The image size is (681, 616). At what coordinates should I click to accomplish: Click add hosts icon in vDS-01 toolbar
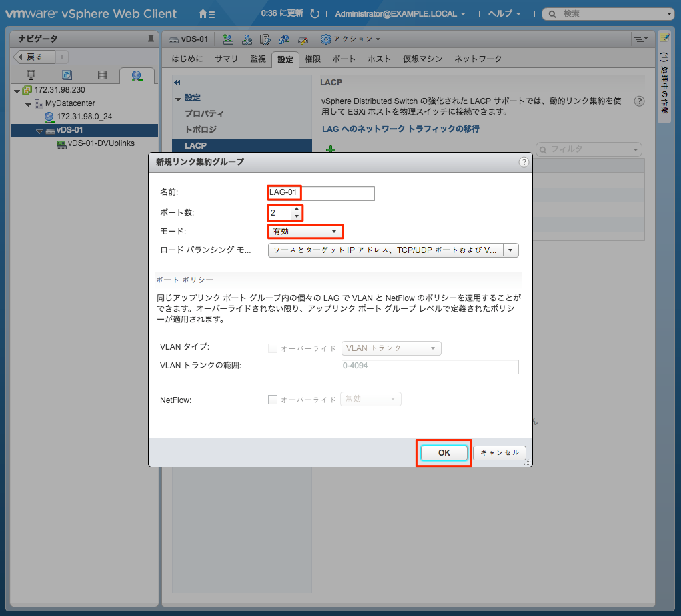[x=227, y=39]
